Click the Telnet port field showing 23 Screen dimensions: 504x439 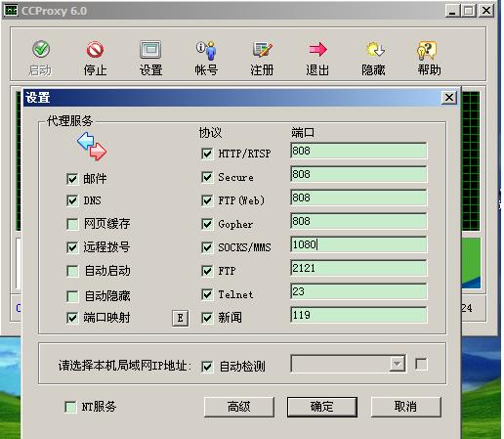click(358, 291)
